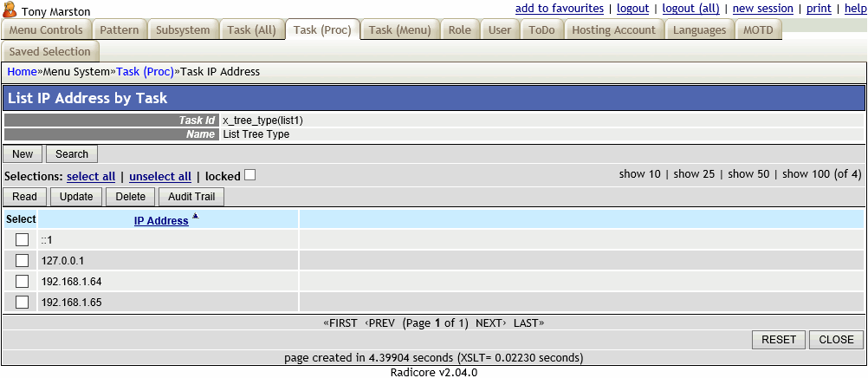The height and width of the screenshot is (378, 868).
Task: Sort by IP Address column header
Action: click(x=161, y=221)
